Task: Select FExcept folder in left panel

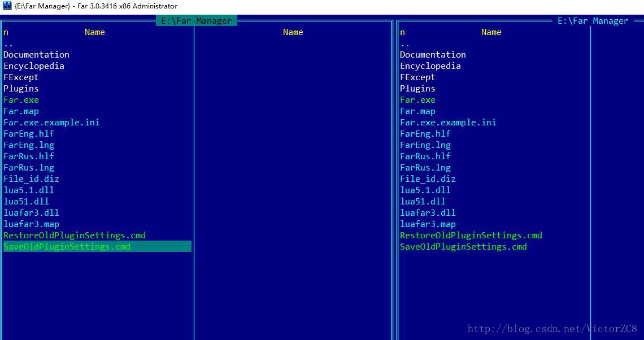Action: pyautogui.click(x=21, y=77)
